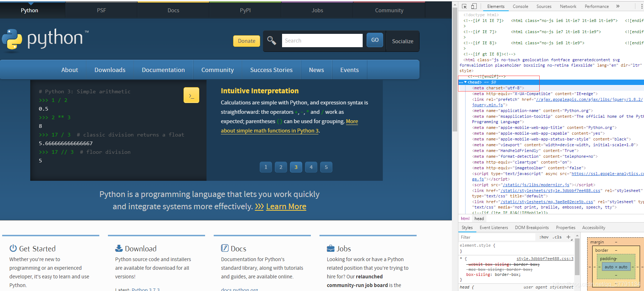Image resolution: width=644 pixels, height=291 pixels.
Task: Open the Success Stories menu item
Action: click(x=271, y=70)
